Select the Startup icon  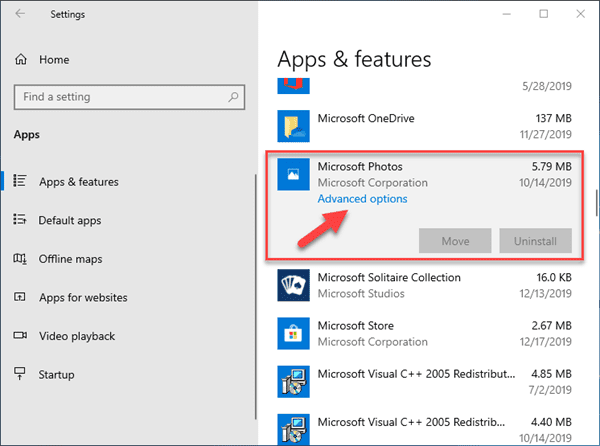click(20, 373)
